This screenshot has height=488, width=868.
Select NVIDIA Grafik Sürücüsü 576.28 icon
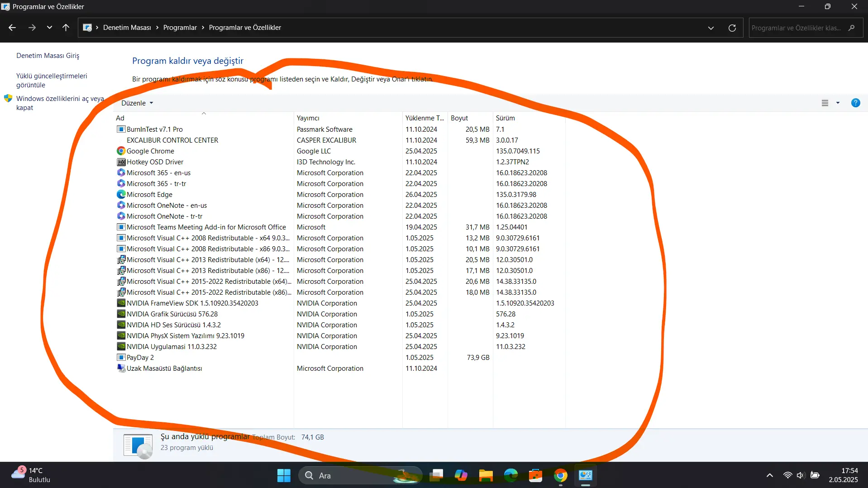pyautogui.click(x=121, y=314)
